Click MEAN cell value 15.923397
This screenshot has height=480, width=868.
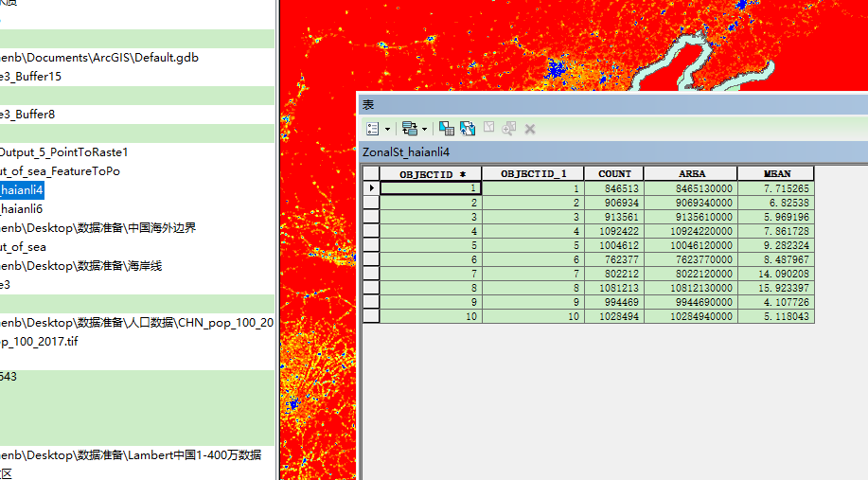point(776,288)
